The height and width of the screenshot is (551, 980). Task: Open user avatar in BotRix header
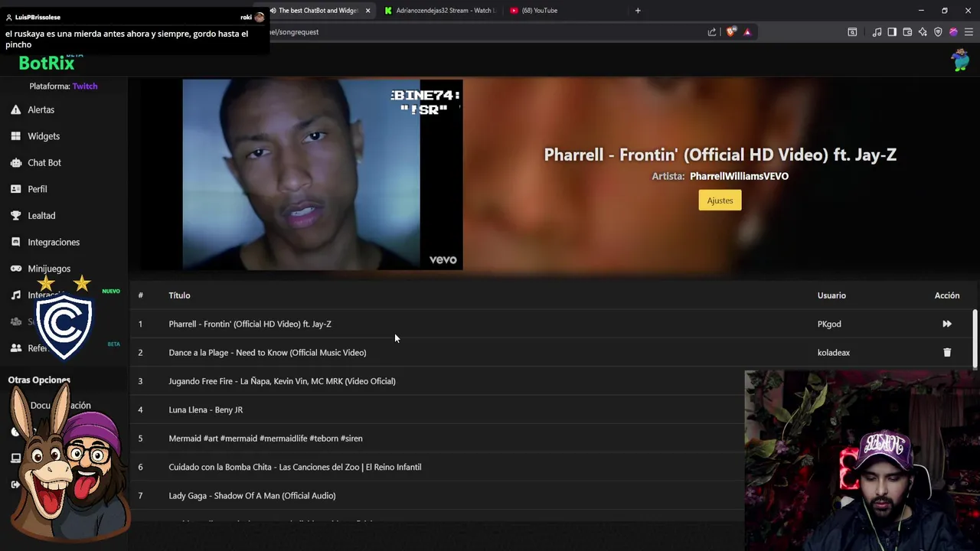pos(959,60)
